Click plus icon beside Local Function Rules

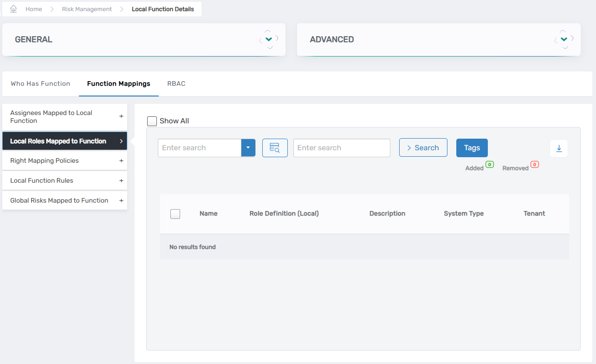pos(121,181)
